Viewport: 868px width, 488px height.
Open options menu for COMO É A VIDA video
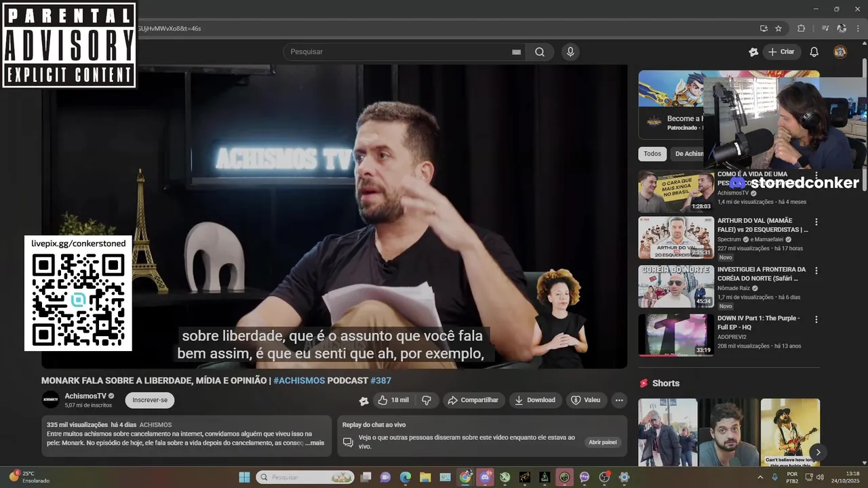click(816, 175)
